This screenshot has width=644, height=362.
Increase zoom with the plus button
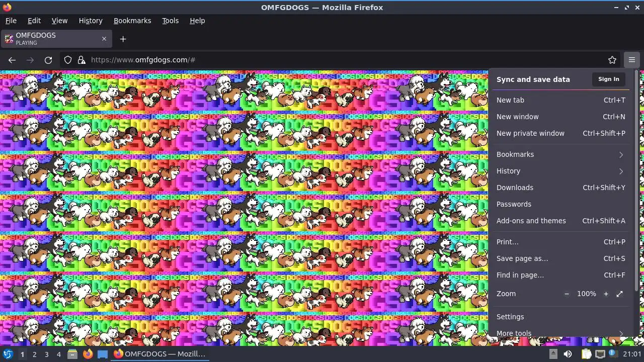coord(606,294)
